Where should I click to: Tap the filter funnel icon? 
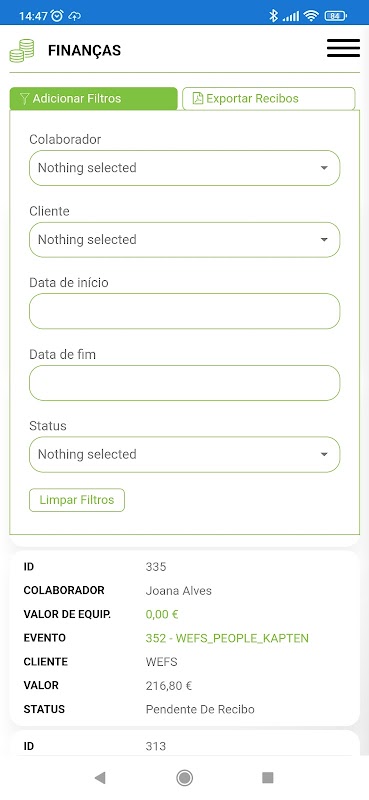[24, 98]
